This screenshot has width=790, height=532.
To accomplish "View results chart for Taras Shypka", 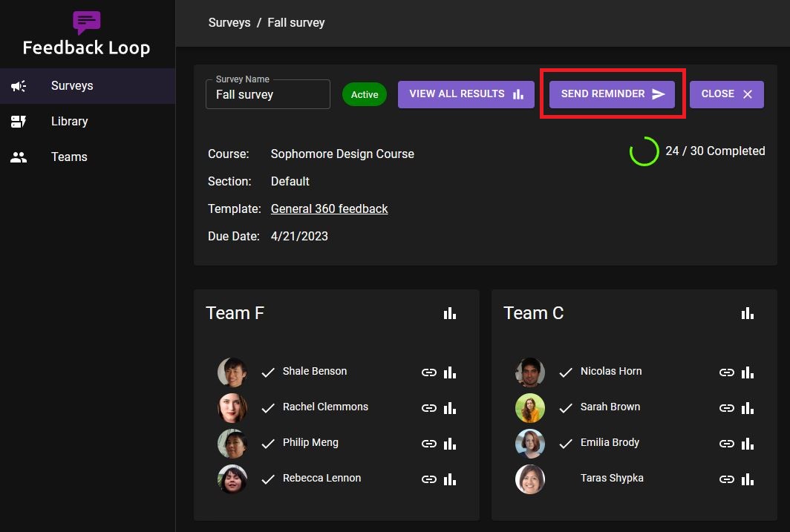I will (x=748, y=479).
